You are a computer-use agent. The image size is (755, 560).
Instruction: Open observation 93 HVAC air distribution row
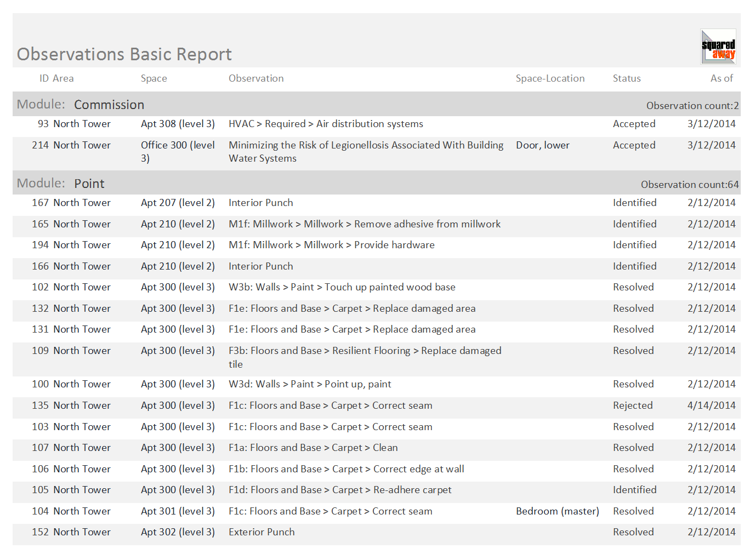[x=377, y=124]
